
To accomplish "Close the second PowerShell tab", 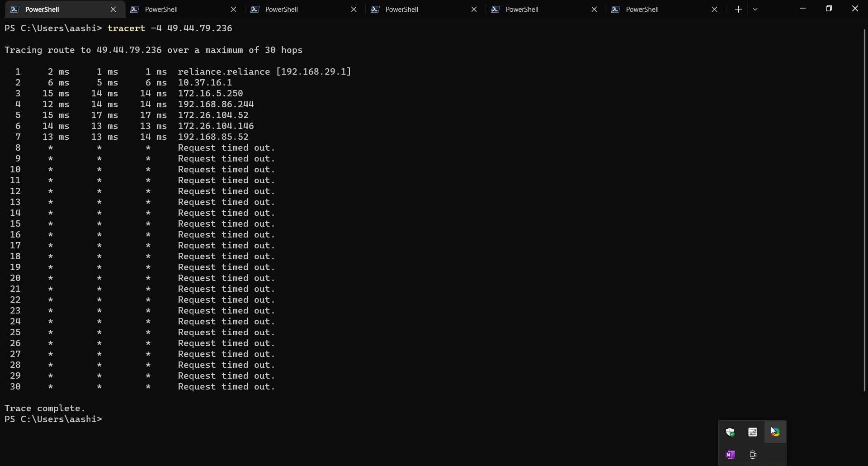I will (x=233, y=9).
